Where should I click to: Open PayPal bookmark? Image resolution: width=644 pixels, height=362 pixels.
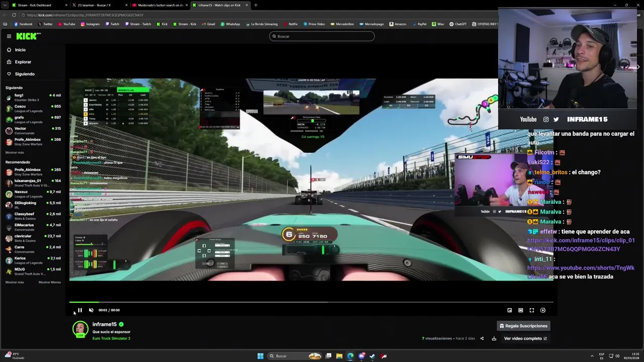[419, 24]
